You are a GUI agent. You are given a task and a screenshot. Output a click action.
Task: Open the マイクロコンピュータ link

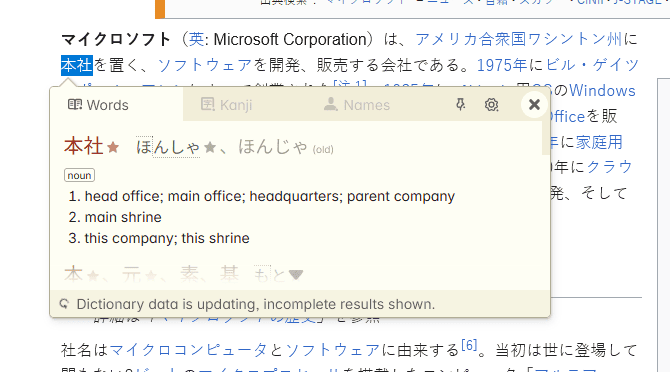(188, 350)
